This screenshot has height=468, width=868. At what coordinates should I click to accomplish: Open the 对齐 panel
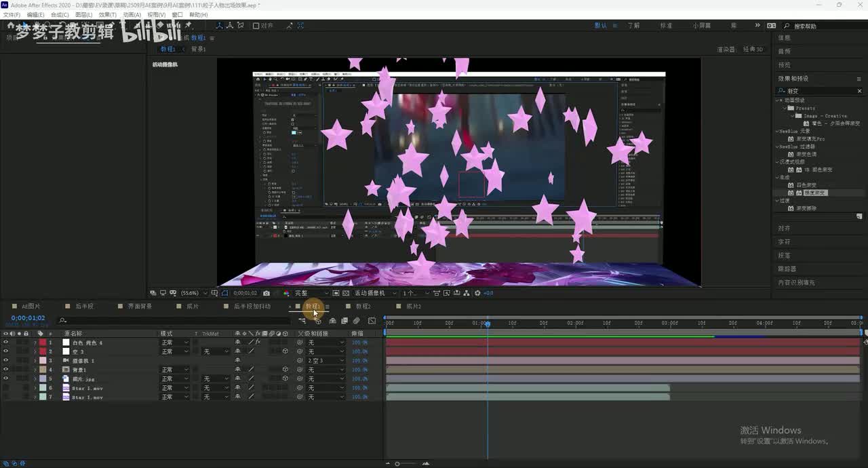784,229
